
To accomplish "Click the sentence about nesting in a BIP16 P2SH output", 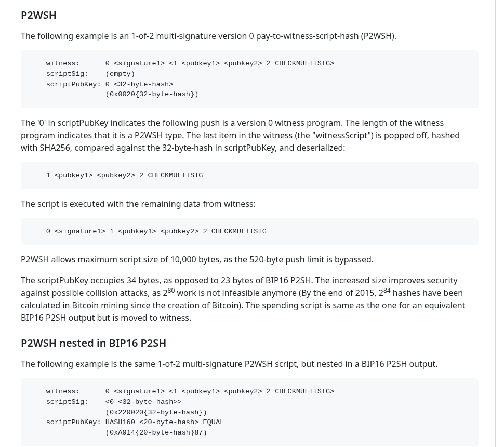I will pos(229,364).
